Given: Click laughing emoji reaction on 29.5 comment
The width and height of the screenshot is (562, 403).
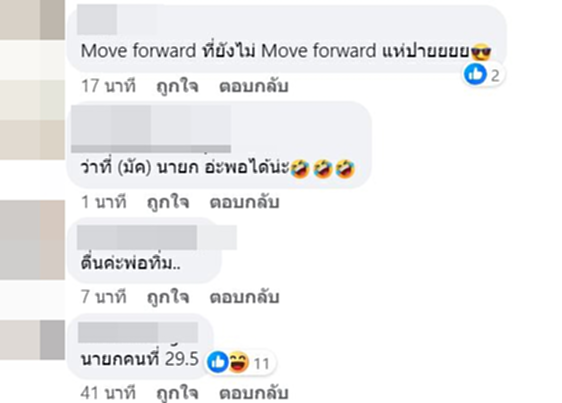Looking at the screenshot, I should point(238,362).
